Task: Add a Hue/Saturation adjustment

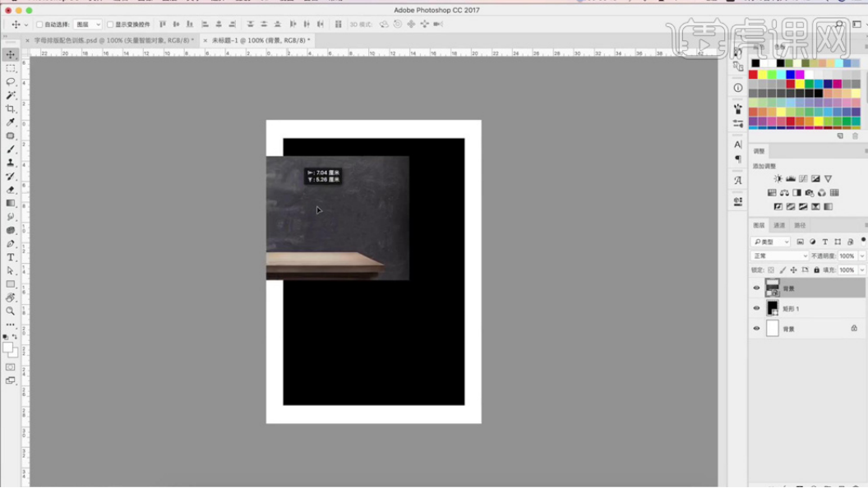Action: click(x=772, y=192)
